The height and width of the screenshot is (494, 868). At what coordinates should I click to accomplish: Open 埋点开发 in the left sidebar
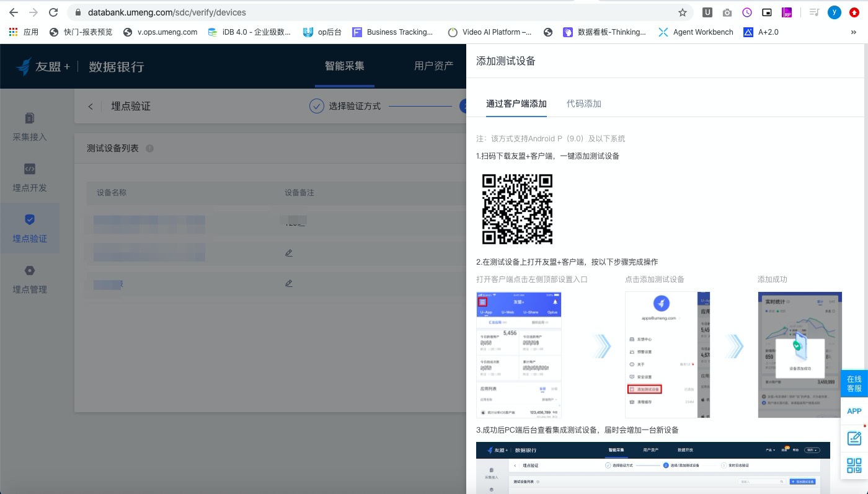pyautogui.click(x=30, y=178)
